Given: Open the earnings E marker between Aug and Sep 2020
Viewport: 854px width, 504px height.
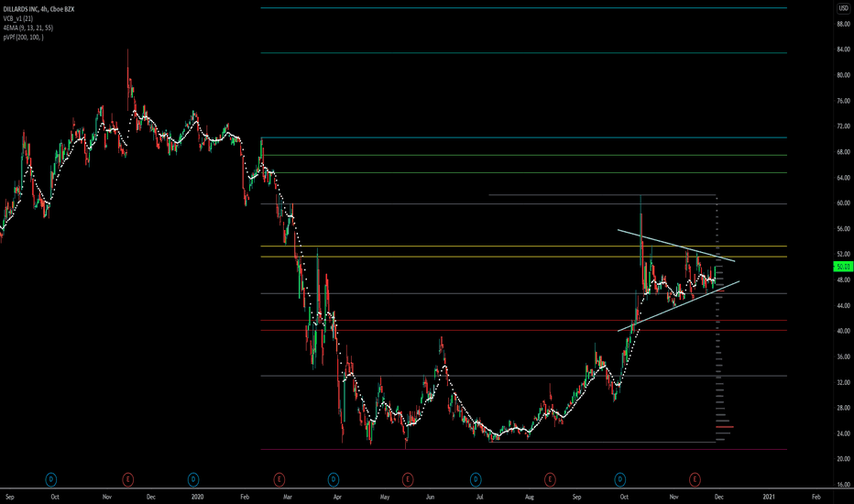Looking at the screenshot, I should [550, 479].
